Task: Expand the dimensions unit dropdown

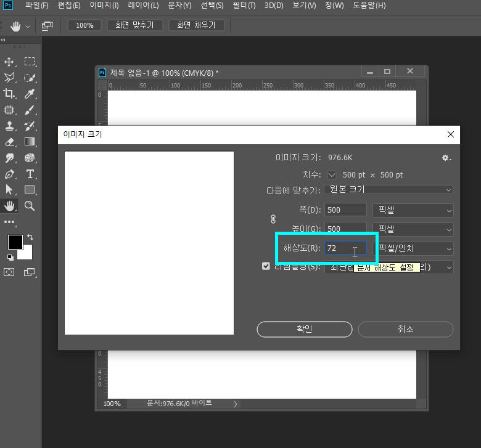Action: click(x=332, y=175)
